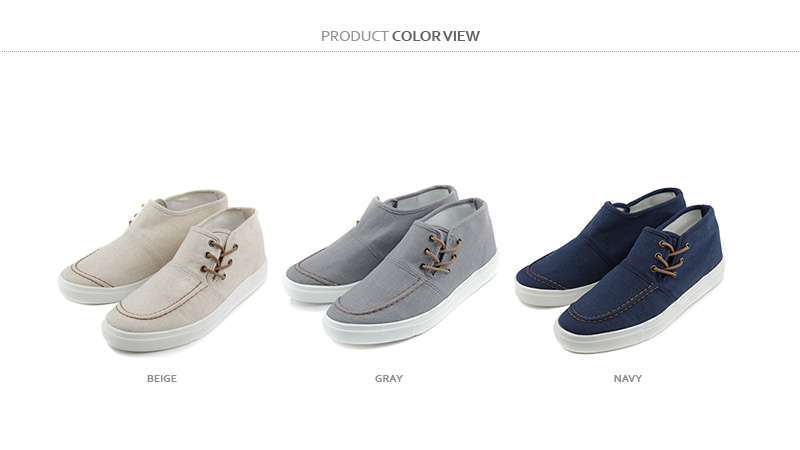Image resolution: width=800 pixels, height=450 pixels.
Task: Click toe stitching on front navy shoe
Action: (x=611, y=307)
